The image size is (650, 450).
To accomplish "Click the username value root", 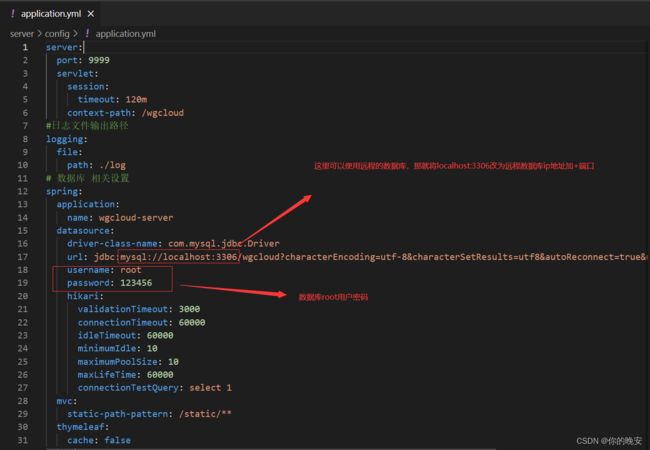I will [x=131, y=270].
